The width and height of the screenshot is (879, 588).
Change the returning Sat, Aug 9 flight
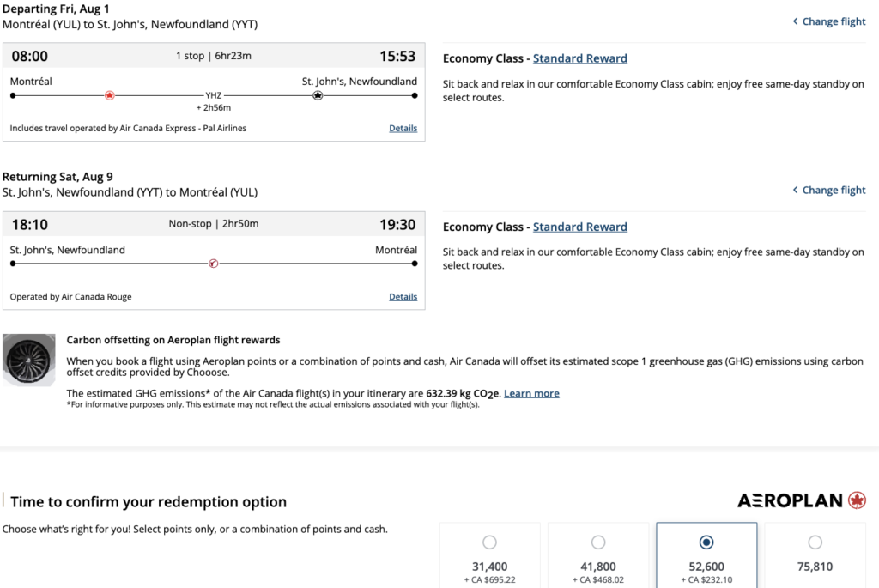[834, 190]
